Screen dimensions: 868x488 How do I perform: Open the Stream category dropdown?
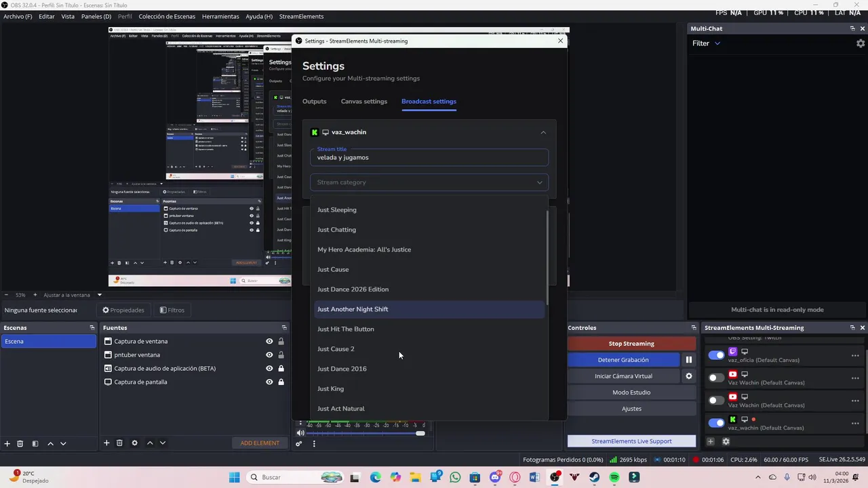pyautogui.click(x=429, y=182)
